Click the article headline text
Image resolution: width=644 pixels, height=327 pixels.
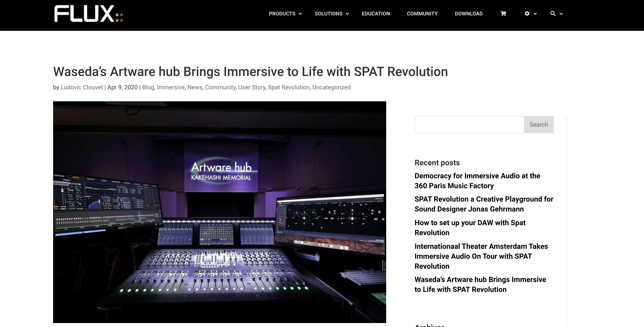250,72
